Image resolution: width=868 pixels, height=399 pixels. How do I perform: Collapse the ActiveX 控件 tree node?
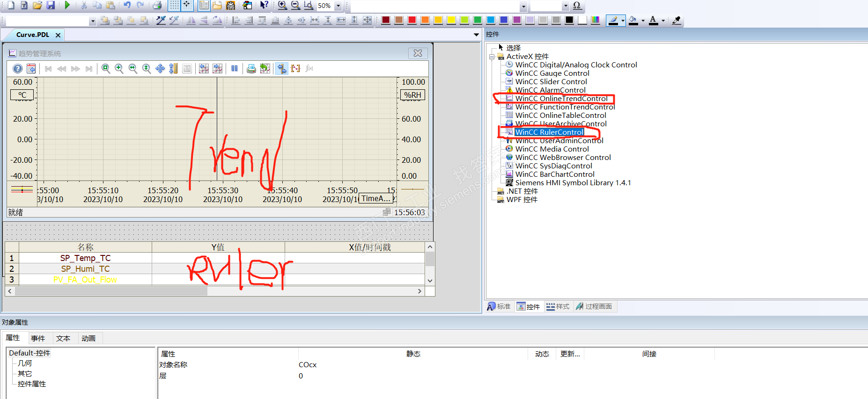492,57
